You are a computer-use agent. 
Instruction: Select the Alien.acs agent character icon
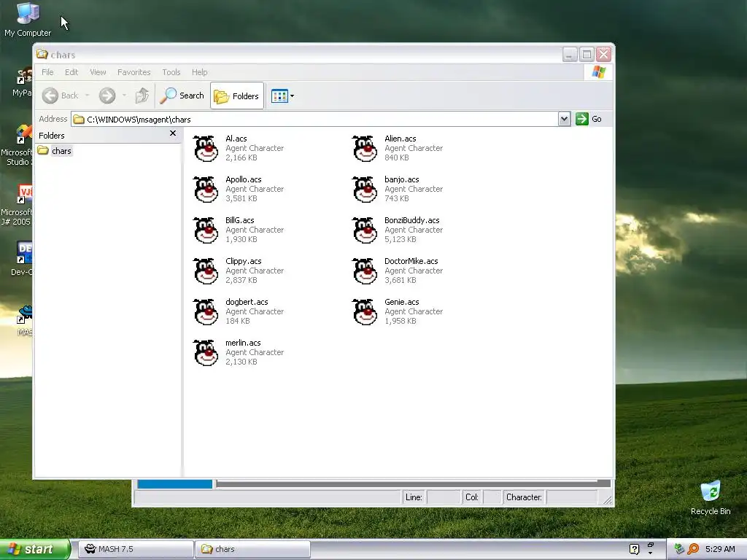(365, 149)
